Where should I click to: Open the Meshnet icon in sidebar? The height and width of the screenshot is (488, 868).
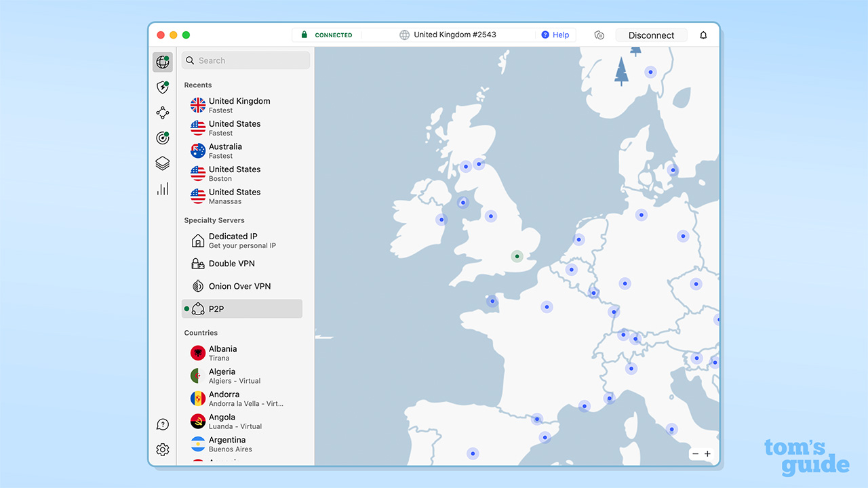click(x=163, y=113)
